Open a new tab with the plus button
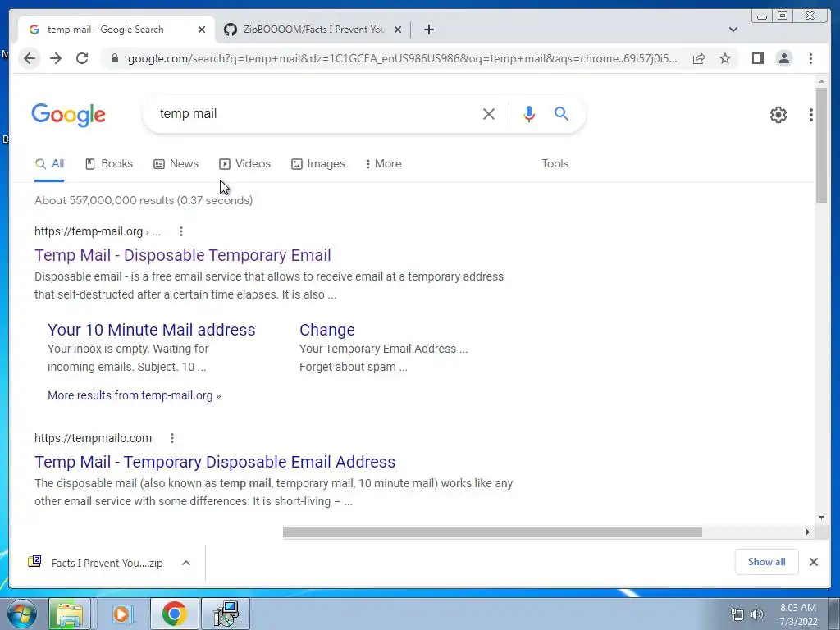Image resolution: width=840 pixels, height=630 pixels. pyautogui.click(x=428, y=30)
